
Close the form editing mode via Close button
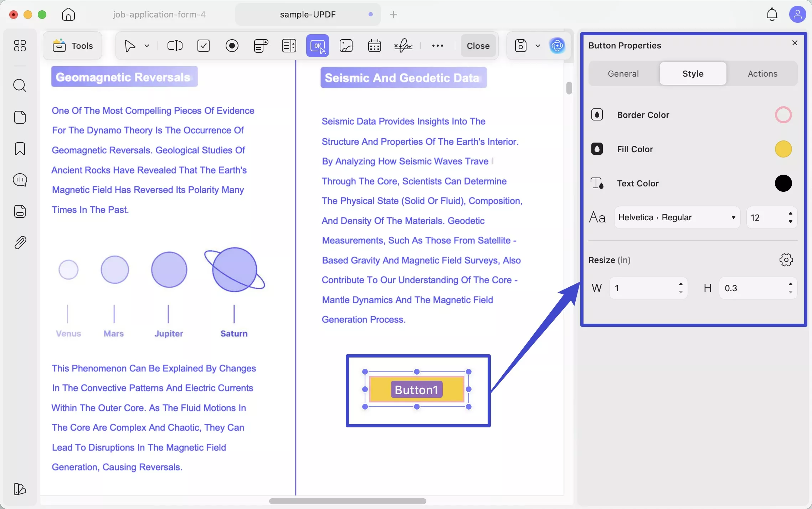click(478, 46)
